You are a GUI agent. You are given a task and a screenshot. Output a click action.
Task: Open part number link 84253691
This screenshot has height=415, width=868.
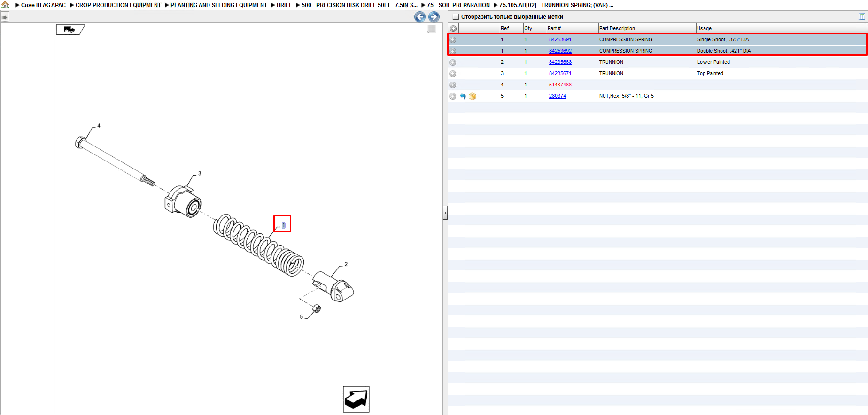(560, 40)
